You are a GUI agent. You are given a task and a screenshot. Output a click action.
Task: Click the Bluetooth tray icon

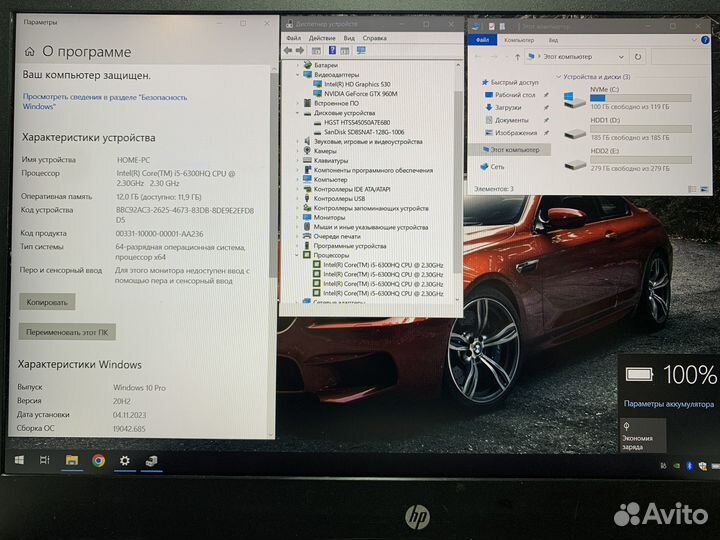tap(689, 466)
